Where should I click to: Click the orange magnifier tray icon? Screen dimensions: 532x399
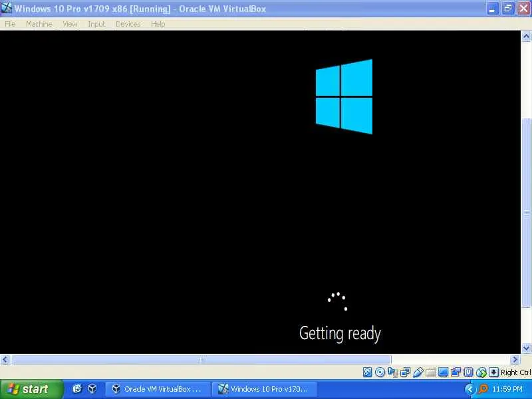pyautogui.click(x=483, y=389)
